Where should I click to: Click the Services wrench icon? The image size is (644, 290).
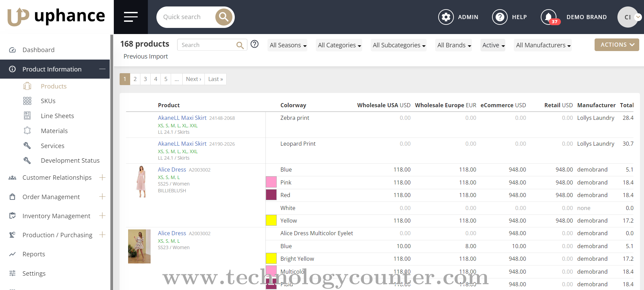(27, 146)
